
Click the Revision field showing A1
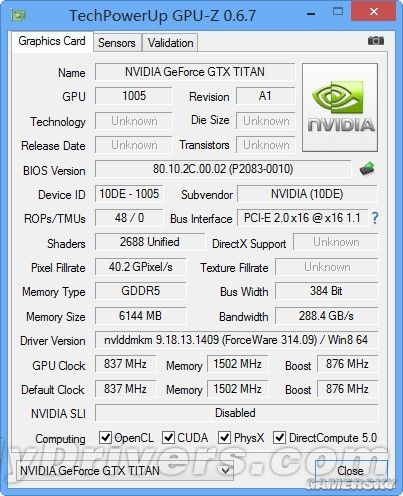[265, 96]
